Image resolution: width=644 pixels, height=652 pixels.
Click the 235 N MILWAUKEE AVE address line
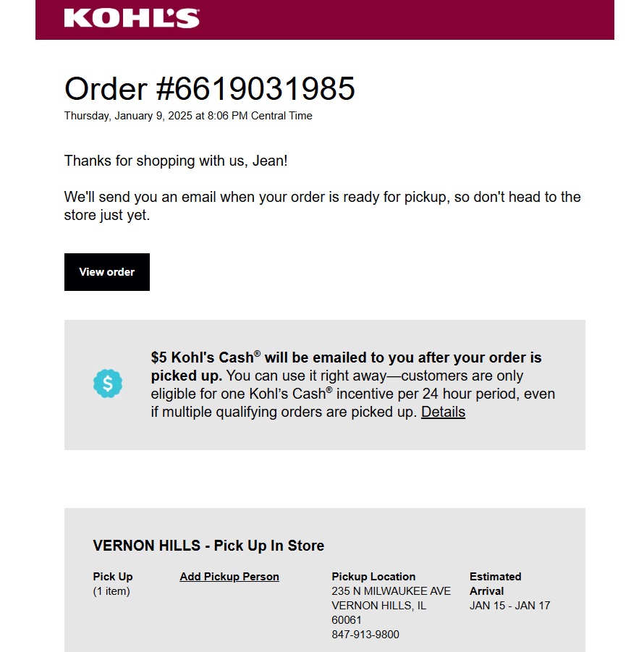click(x=391, y=591)
